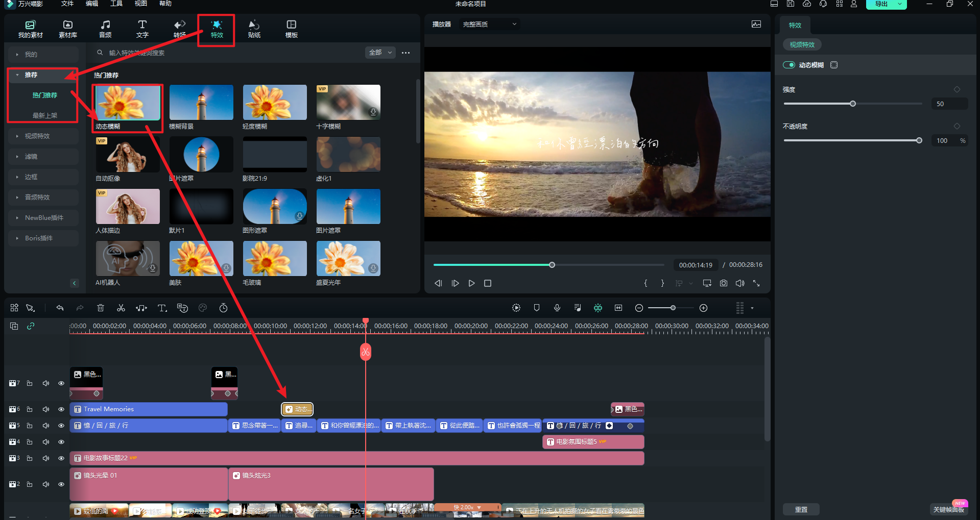Undo the last action
Screen dimensions: 980x520
tap(60, 308)
